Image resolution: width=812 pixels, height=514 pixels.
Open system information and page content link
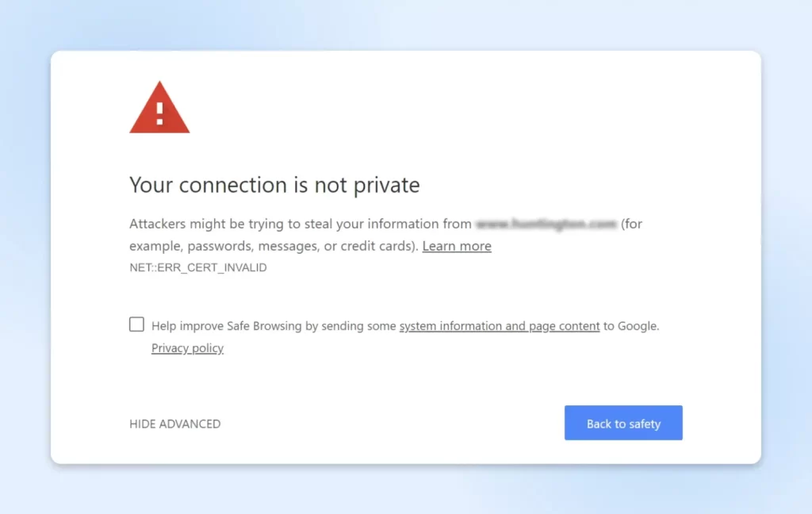500,326
